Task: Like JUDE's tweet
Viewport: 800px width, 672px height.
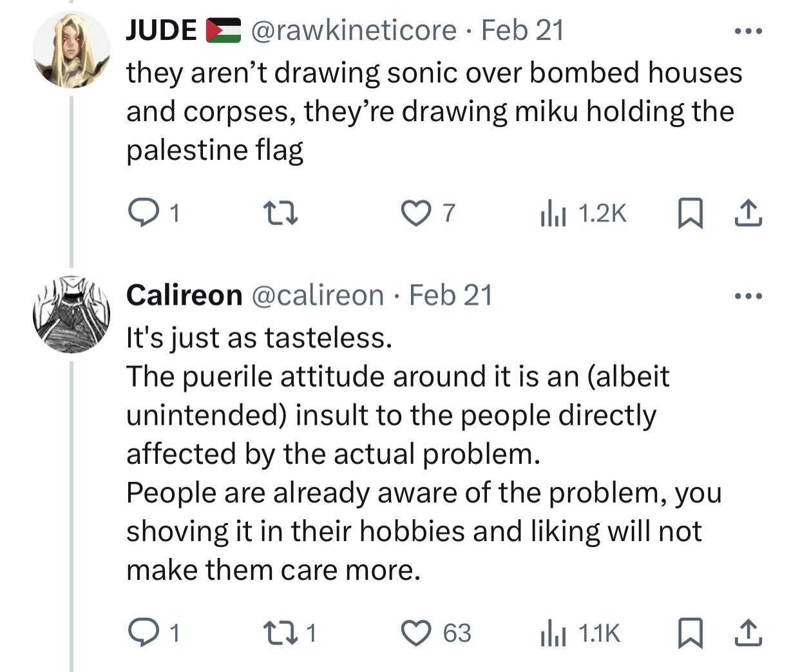Action: [415, 213]
